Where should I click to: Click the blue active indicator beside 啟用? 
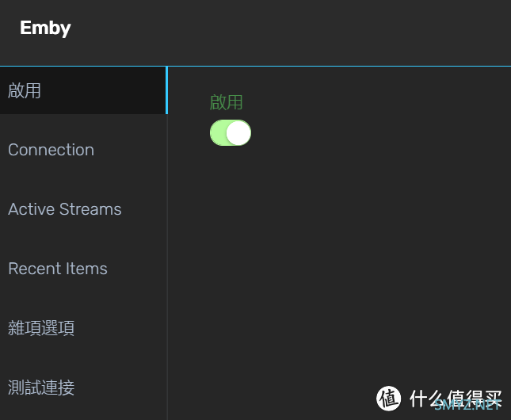click(167, 90)
